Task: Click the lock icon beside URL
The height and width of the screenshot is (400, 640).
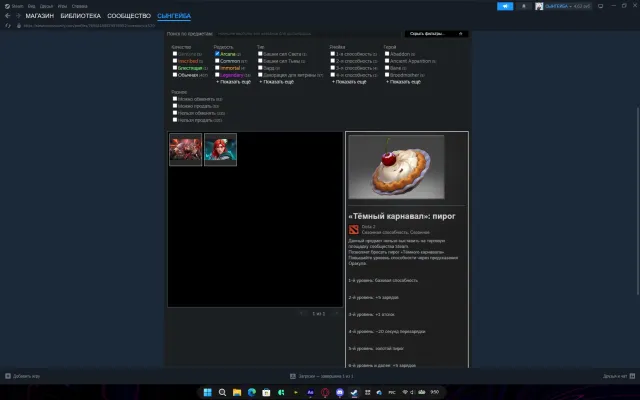Action: (18, 25)
